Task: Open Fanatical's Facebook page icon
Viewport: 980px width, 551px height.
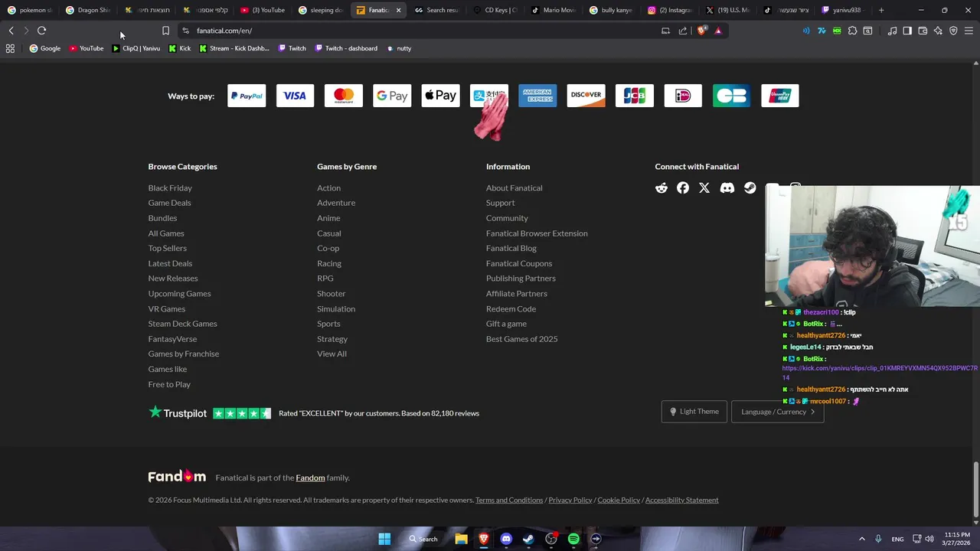Action: point(683,188)
